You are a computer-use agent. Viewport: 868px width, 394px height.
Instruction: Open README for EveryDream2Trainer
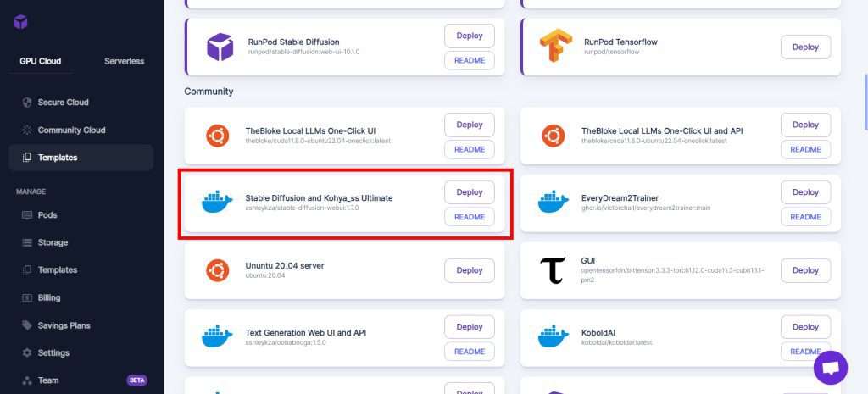click(805, 217)
